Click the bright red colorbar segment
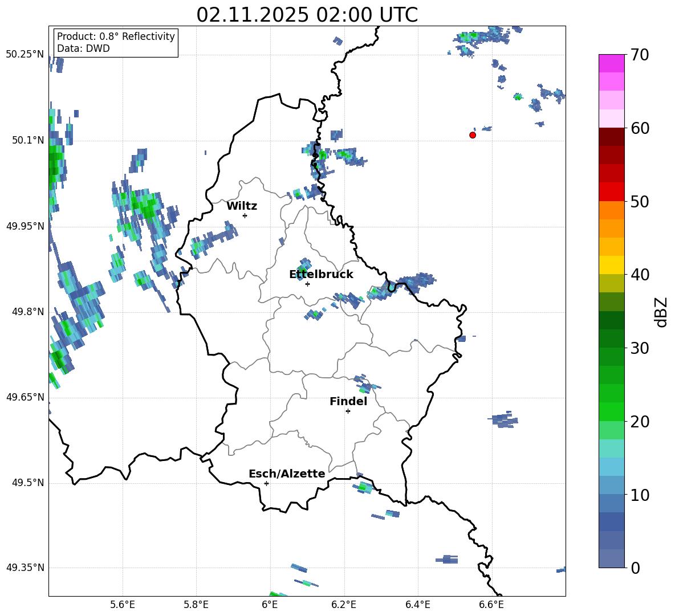 tap(611, 192)
